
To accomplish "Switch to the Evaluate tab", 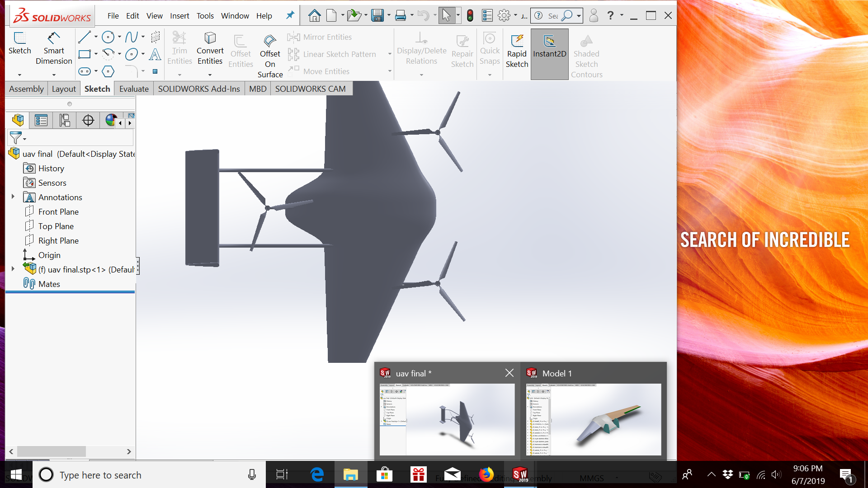I will 133,89.
